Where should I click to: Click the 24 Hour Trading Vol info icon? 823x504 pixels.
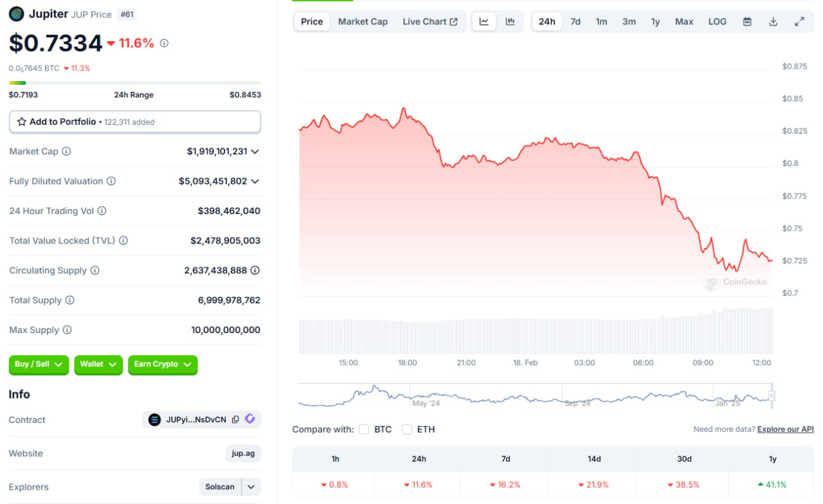tap(102, 211)
